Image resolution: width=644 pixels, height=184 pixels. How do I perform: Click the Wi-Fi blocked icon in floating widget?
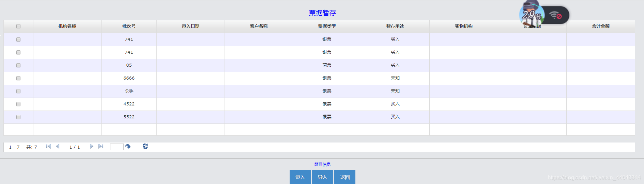coord(555,15)
